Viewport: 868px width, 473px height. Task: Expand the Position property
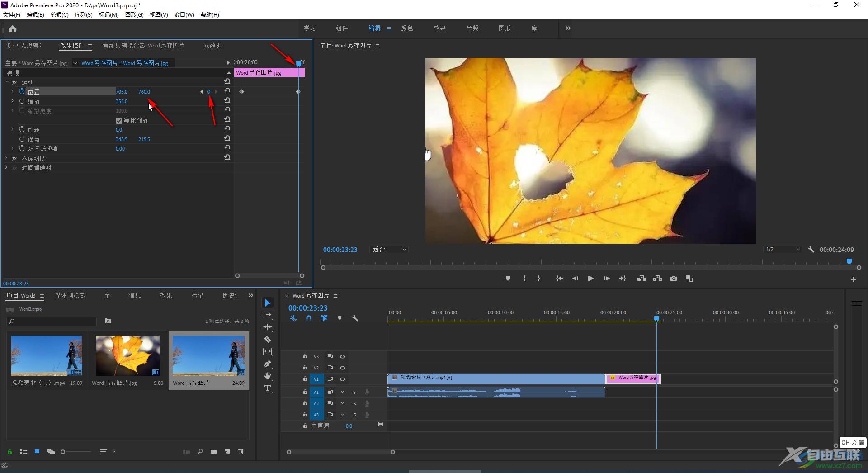click(x=13, y=91)
